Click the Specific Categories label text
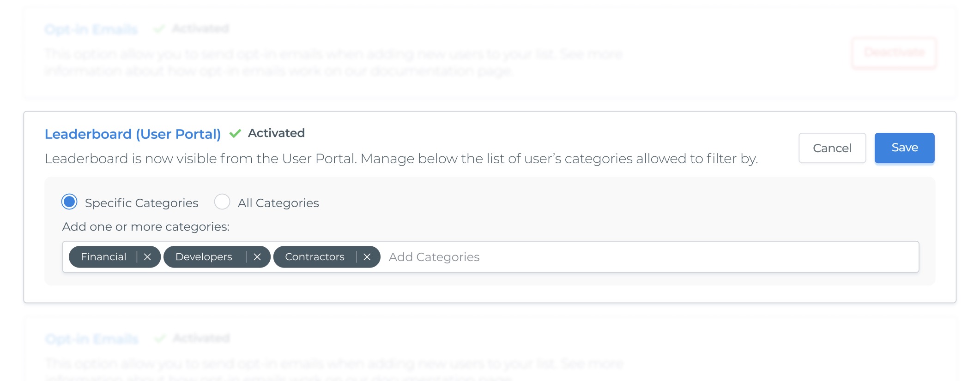The width and height of the screenshot is (980, 381). (141, 203)
